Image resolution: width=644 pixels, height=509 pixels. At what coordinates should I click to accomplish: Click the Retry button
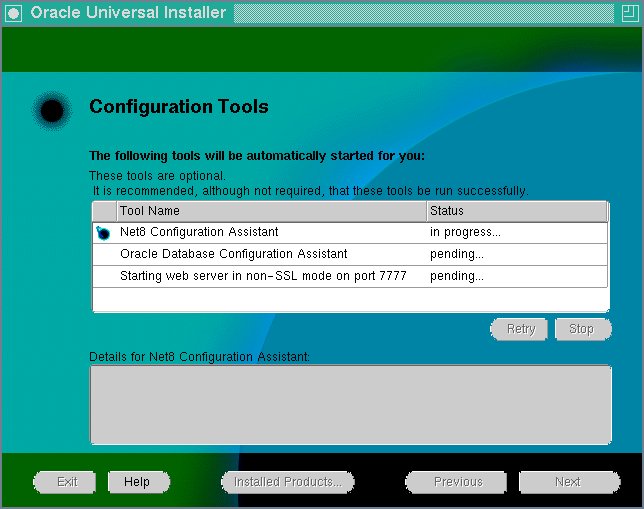point(520,329)
